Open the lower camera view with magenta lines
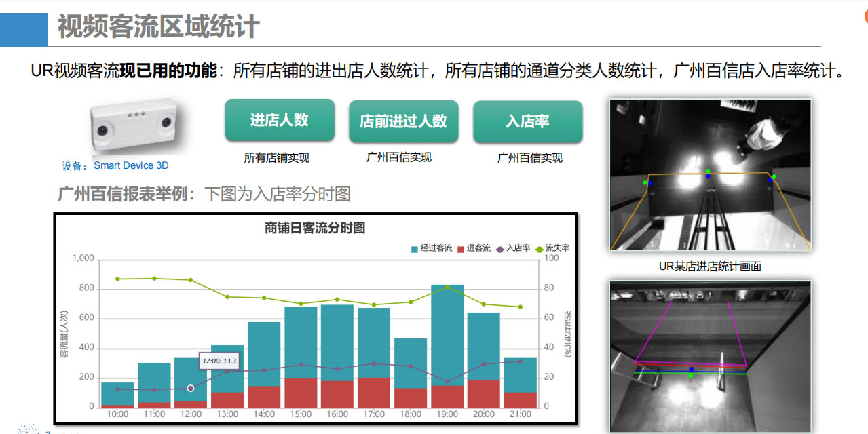 (x=710, y=356)
